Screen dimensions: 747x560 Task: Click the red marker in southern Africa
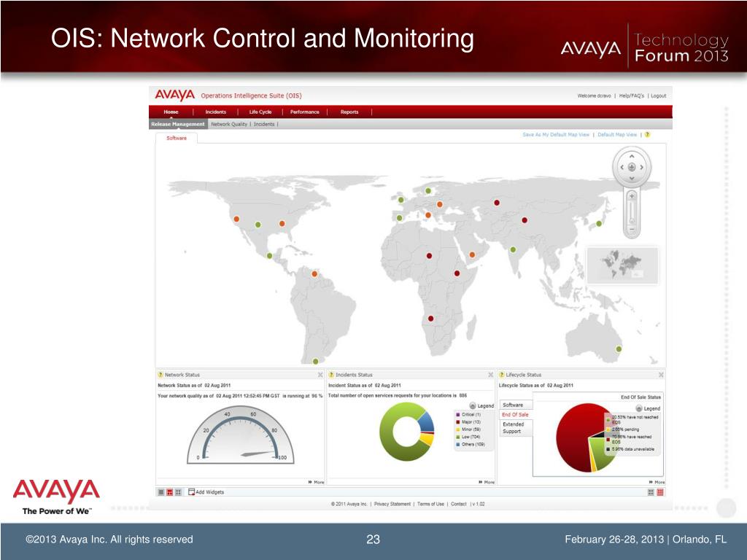click(430, 318)
